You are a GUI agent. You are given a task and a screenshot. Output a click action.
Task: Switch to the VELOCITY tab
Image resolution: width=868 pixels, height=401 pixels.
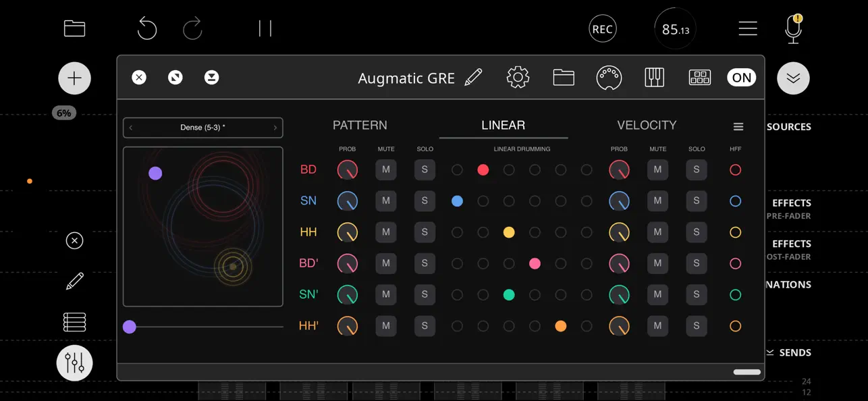point(647,125)
